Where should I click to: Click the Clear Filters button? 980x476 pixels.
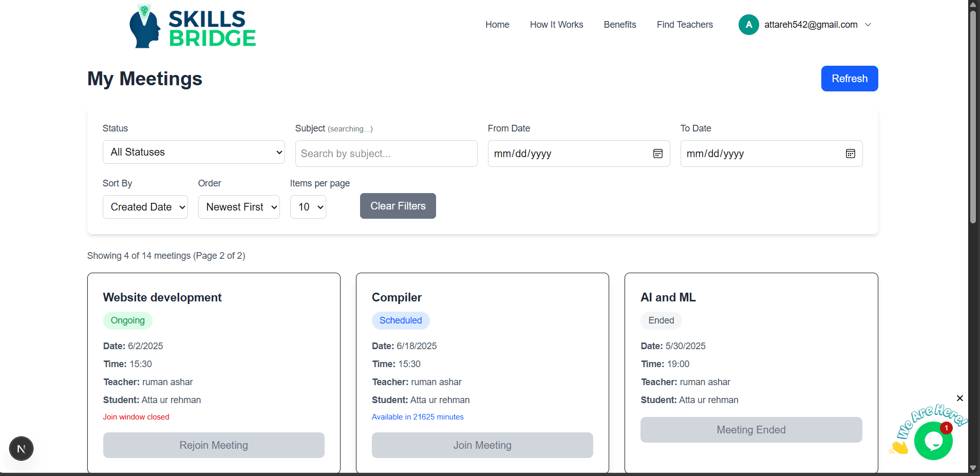coord(398,206)
